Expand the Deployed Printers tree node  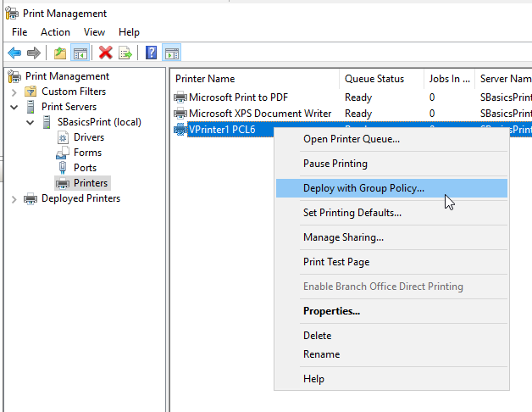(x=14, y=199)
